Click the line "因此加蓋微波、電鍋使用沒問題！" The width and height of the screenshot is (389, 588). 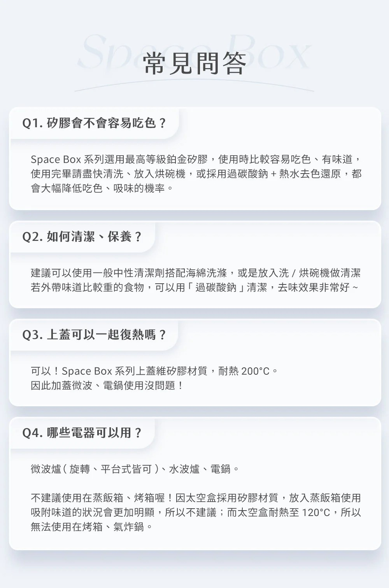107,386
